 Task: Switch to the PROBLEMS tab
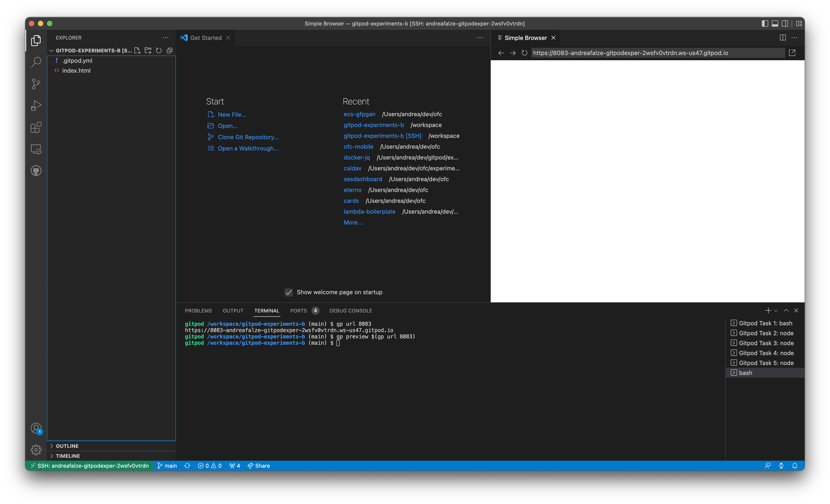[198, 310]
